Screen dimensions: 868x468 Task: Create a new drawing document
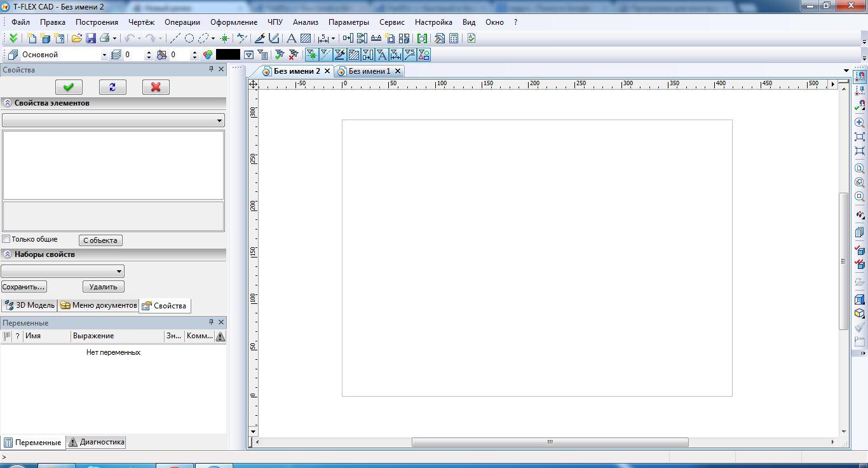32,38
